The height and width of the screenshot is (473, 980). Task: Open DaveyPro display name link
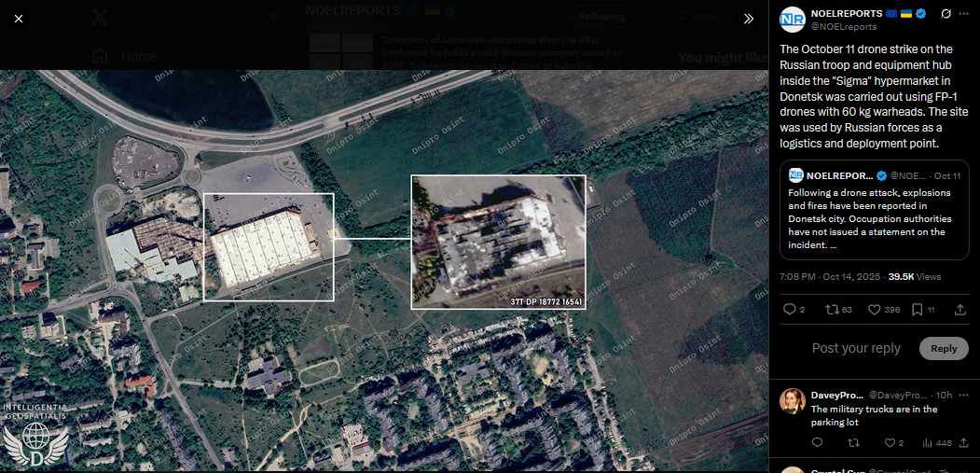click(837, 395)
